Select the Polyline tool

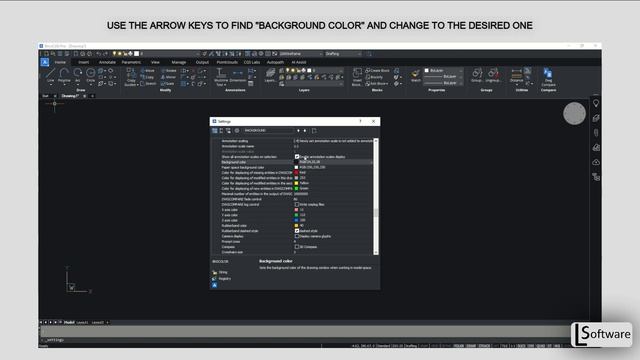pyautogui.click(x=64, y=75)
